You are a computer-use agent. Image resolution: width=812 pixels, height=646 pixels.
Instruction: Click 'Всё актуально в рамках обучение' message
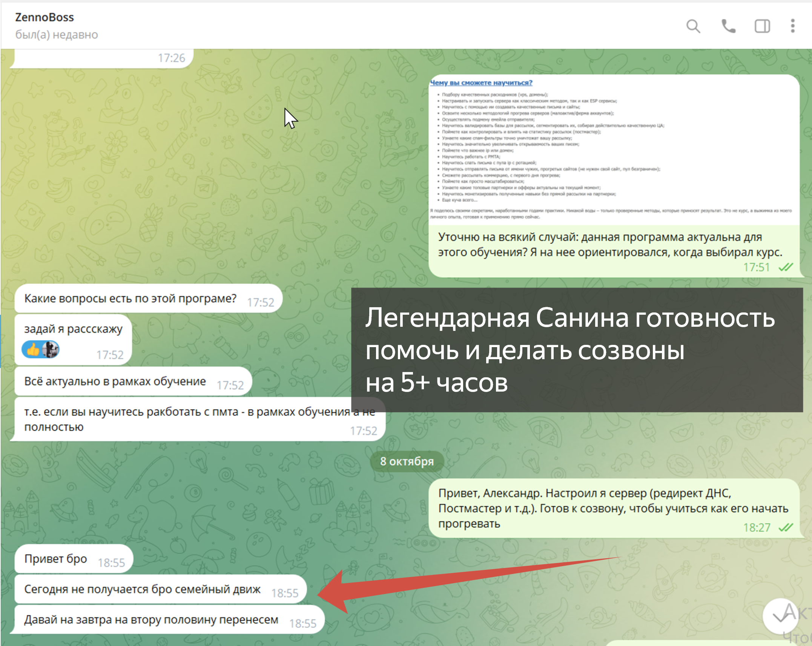tap(115, 381)
